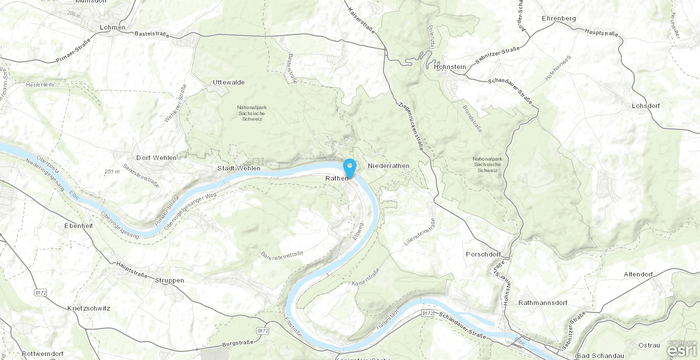Select the Lohmen town label
The image size is (700, 360).
pos(112,27)
